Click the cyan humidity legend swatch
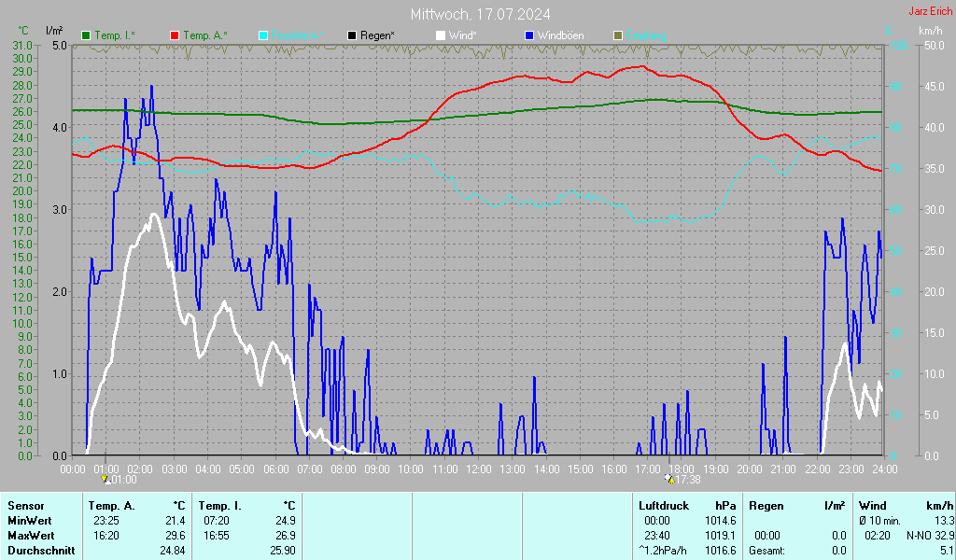This screenshot has width=956, height=560. (263, 35)
